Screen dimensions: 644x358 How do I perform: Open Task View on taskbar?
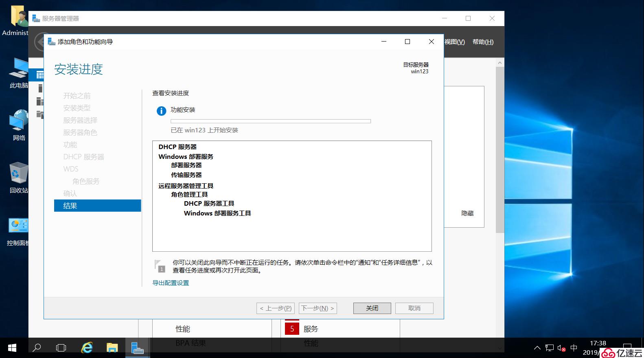click(61, 348)
